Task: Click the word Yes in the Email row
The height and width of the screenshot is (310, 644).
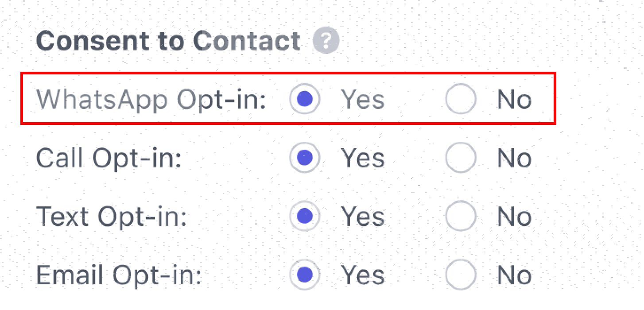Action: 362,275
